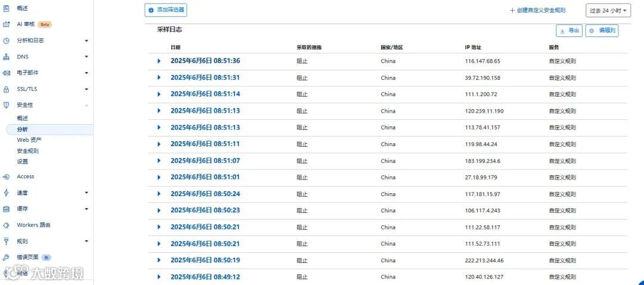Open Workers 路由 menu item
This screenshot has height=285, width=644.
pos(33,225)
